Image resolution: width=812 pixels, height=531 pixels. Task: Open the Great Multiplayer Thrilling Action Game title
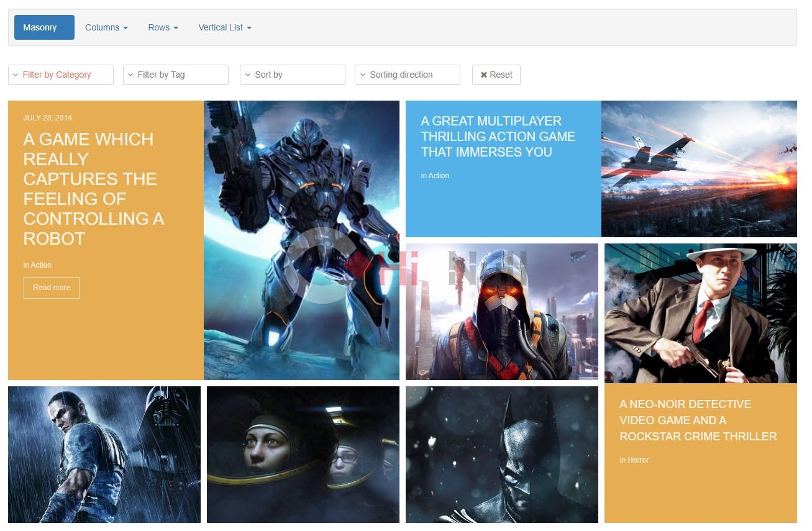click(x=498, y=137)
